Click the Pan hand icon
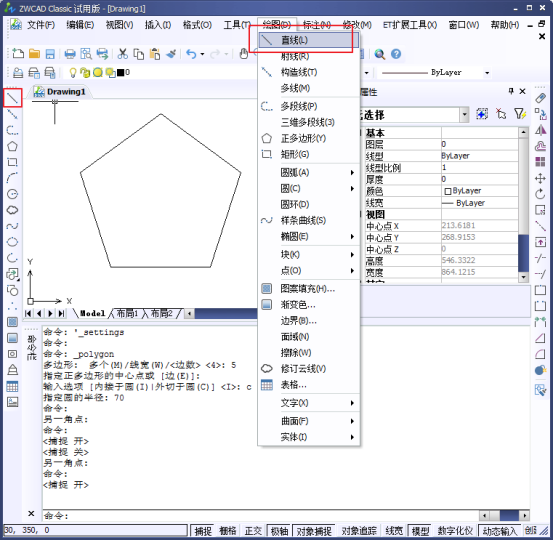Screen dimensions: 554x541 [243, 54]
